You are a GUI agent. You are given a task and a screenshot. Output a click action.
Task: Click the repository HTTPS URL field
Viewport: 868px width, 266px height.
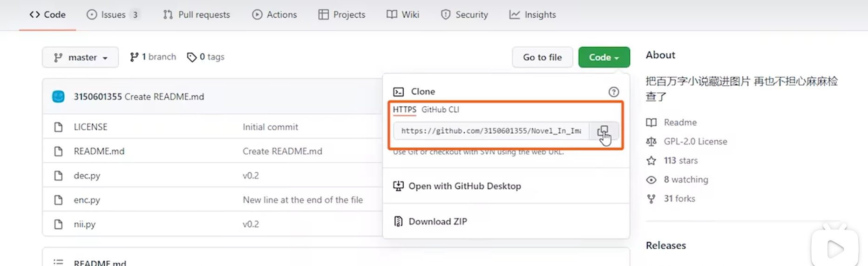click(490, 131)
